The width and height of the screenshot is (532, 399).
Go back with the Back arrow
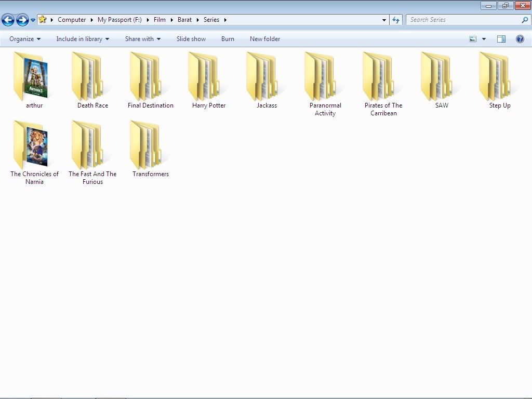click(x=8, y=20)
